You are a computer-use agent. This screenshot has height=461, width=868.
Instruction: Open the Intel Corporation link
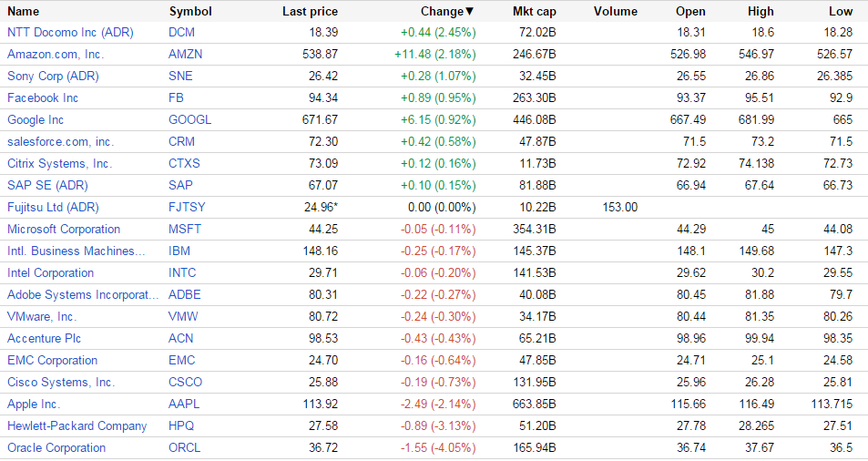point(50,272)
